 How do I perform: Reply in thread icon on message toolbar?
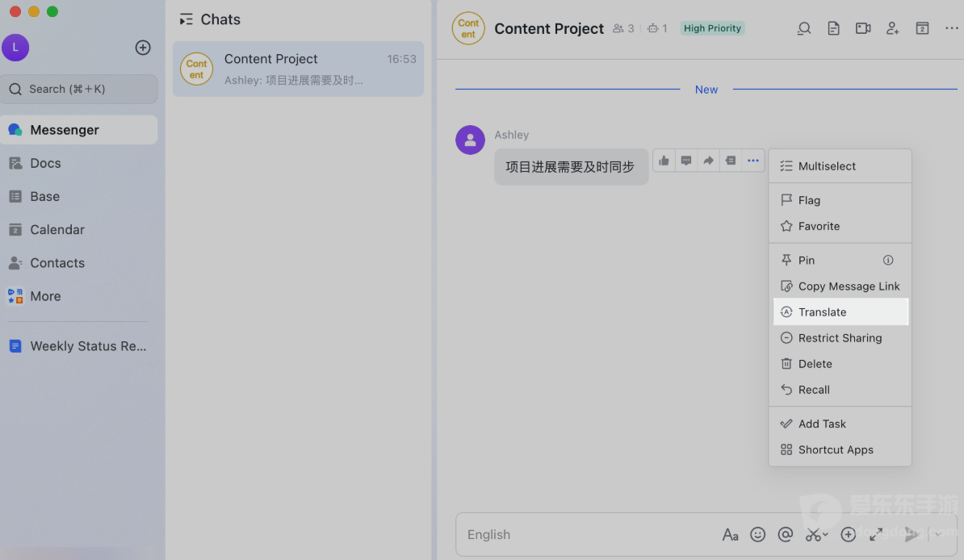click(x=731, y=161)
